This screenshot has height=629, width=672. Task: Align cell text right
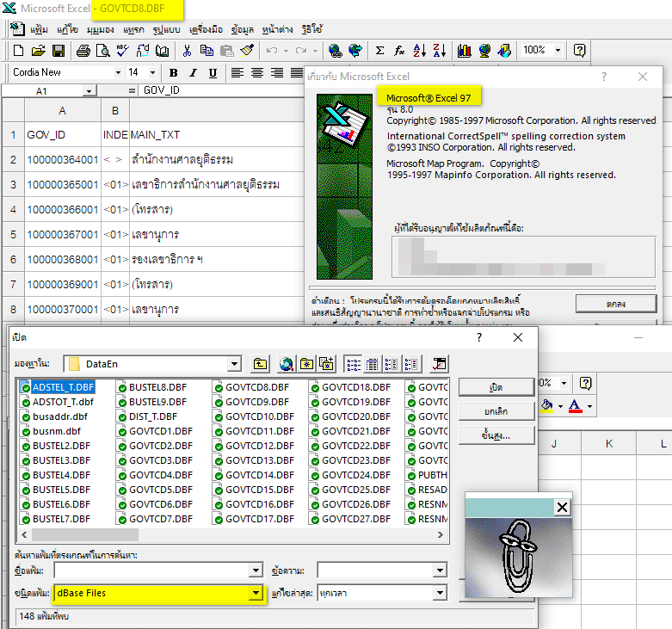pos(277,73)
